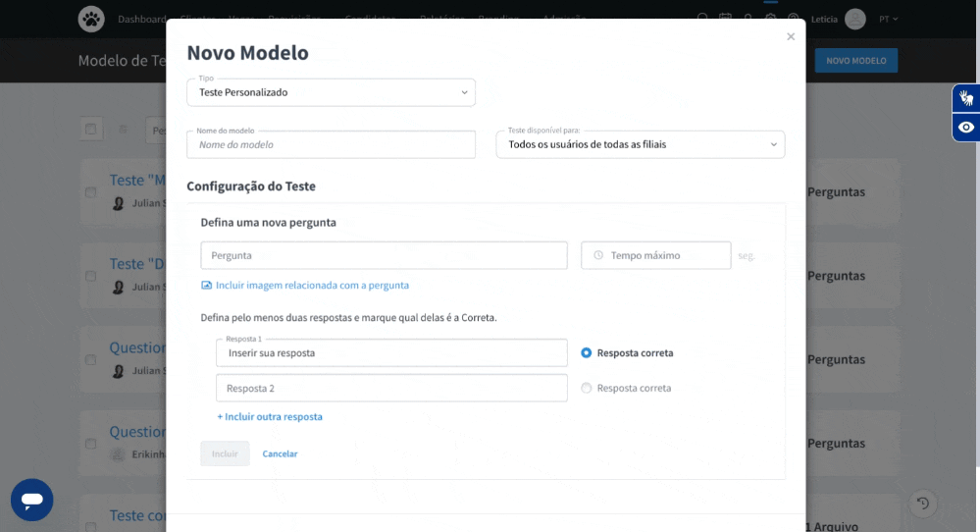Click the search magnifier icon in navbar
Image resolution: width=980 pixels, height=532 pixels.
pos(702,18)
